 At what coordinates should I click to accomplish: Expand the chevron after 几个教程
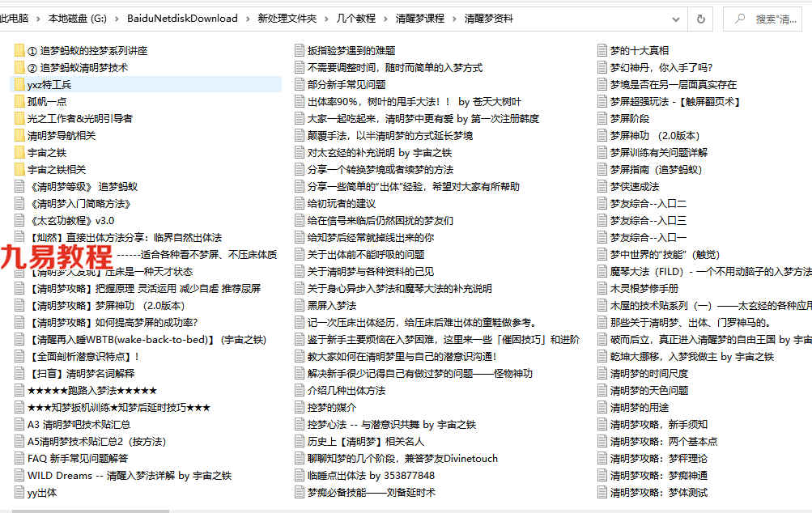[386, 19]
